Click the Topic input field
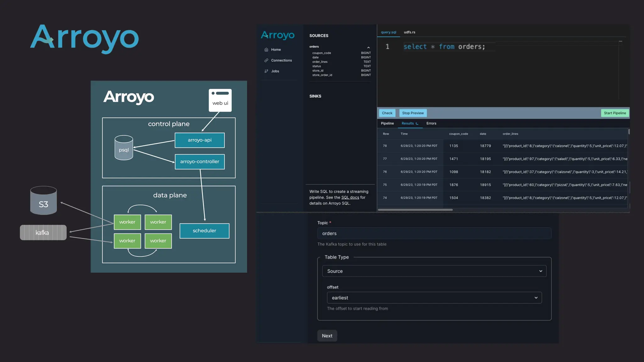The width and height of the screenshot is (644, 362). click(434, 233)
